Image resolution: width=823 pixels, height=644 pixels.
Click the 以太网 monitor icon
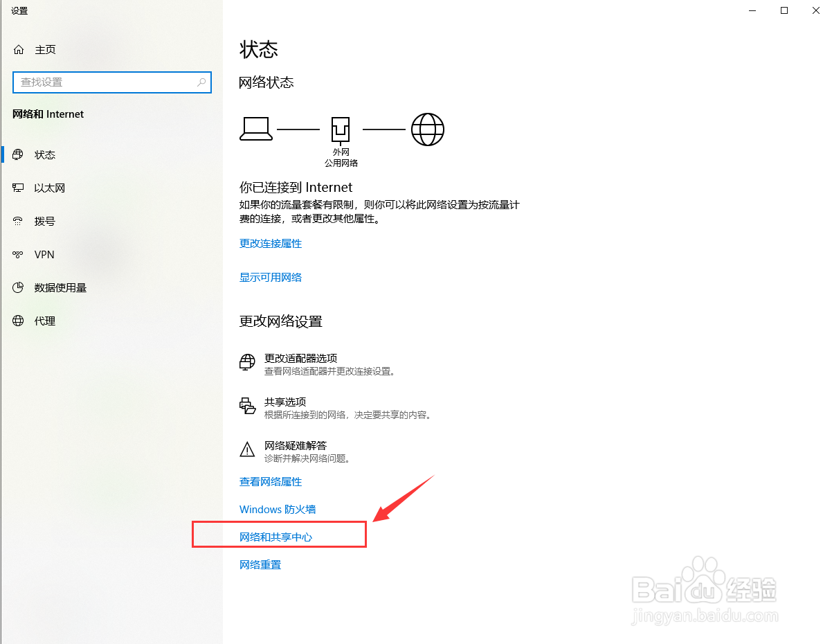18,188
